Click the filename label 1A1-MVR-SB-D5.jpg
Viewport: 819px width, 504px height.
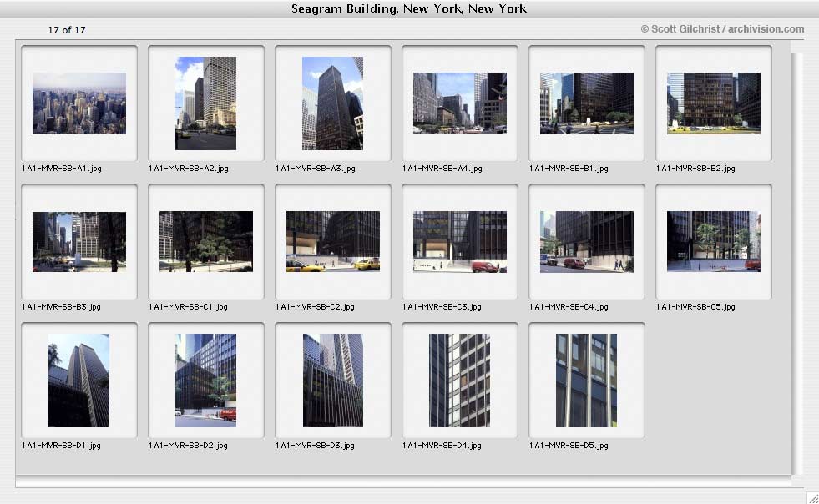569,445
